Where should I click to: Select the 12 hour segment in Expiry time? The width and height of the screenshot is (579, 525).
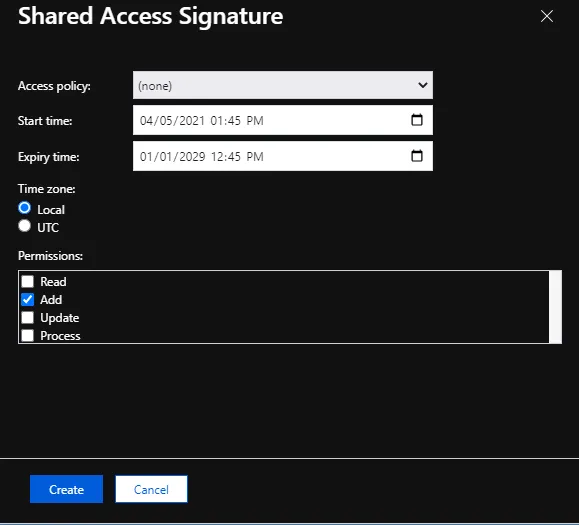[216, 157]
